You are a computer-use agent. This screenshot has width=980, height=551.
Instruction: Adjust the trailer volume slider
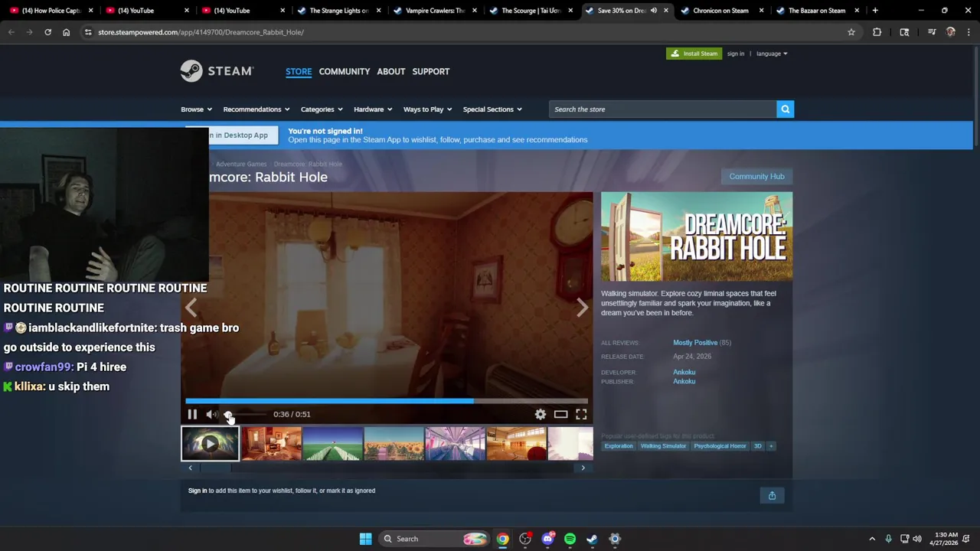pos(245,414)
